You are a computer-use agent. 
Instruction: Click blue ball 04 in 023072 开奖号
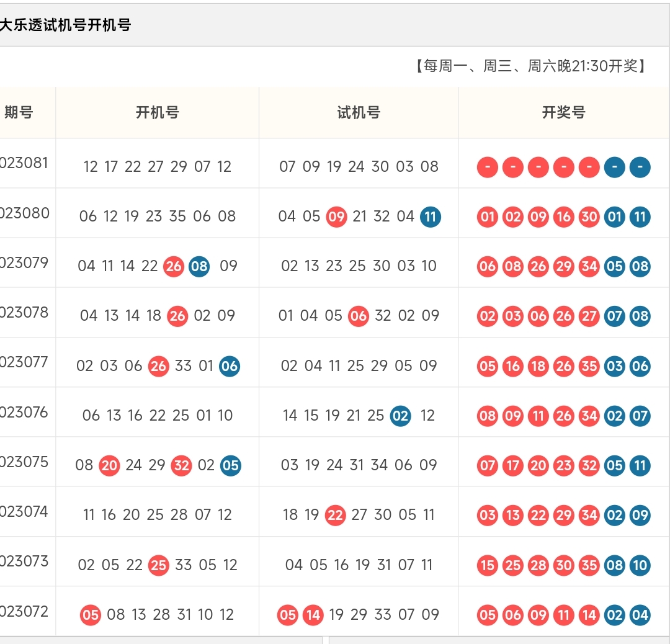coord(640,615)
